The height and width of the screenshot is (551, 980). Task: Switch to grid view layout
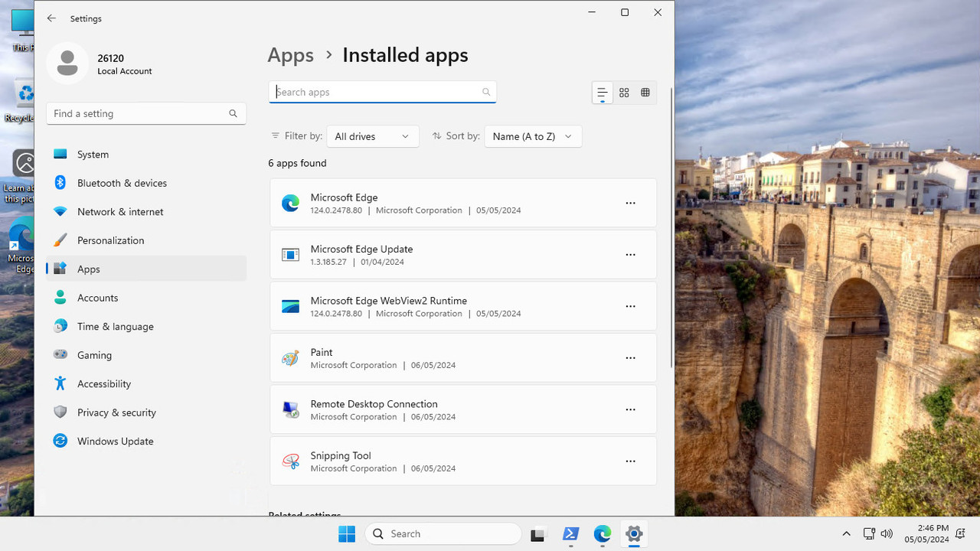click(624, 93)
